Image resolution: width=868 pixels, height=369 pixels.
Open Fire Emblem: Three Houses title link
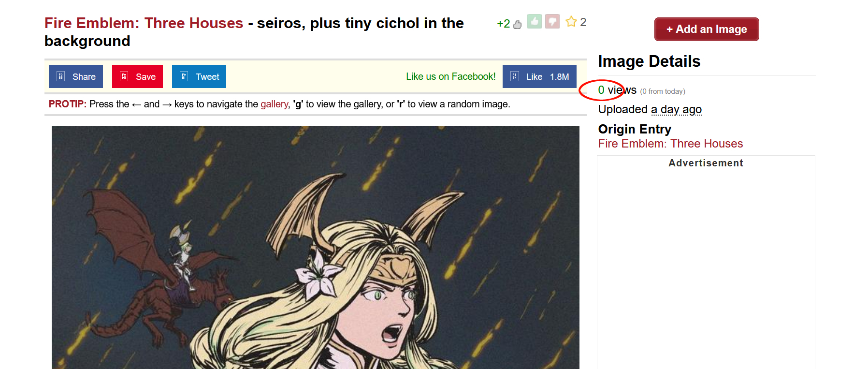[144, 23]
